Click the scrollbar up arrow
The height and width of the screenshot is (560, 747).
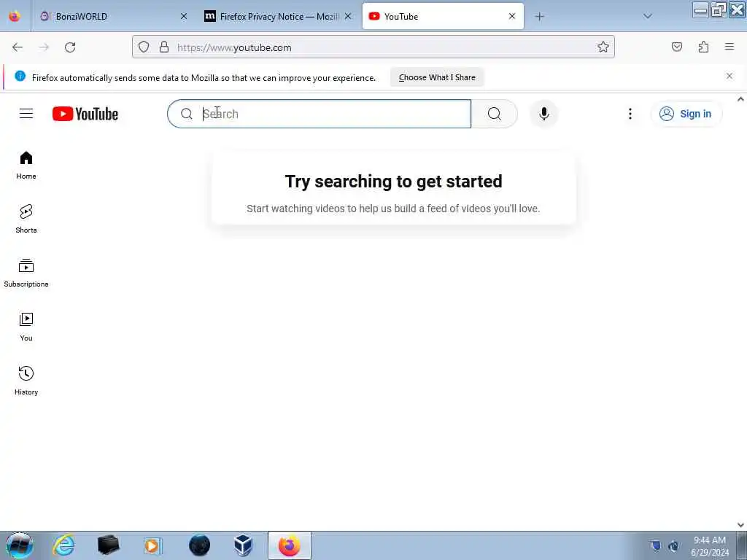click(x=741, y=99)
